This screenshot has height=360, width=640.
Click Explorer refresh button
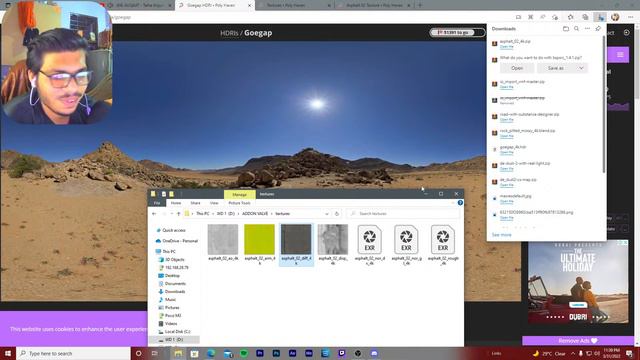[x=337, y=214]
